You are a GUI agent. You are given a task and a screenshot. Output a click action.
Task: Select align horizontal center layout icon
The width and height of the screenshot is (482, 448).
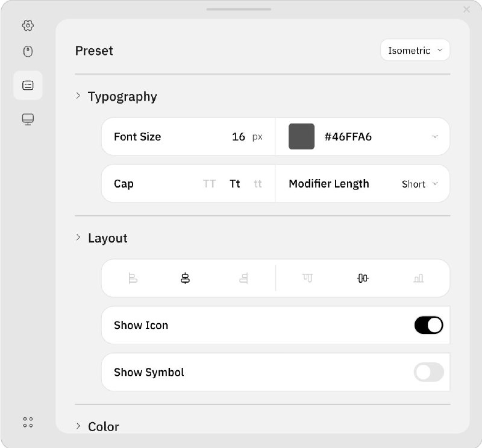(185, 278)
